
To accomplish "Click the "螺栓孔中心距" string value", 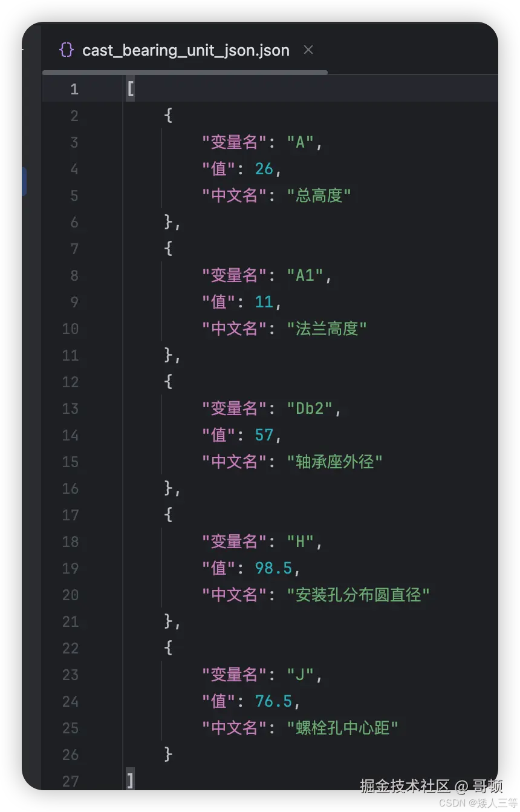I will pos(343,728).
